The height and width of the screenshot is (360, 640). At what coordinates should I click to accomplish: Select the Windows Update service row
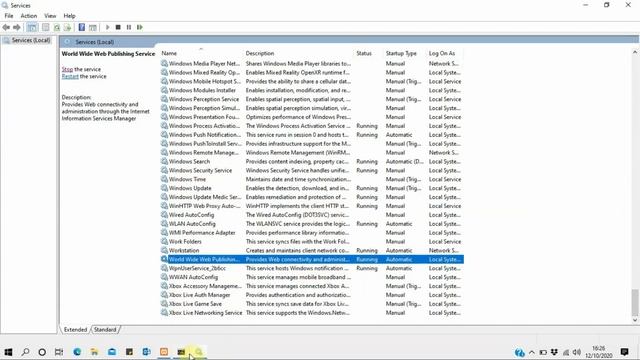tap(312, 188)
